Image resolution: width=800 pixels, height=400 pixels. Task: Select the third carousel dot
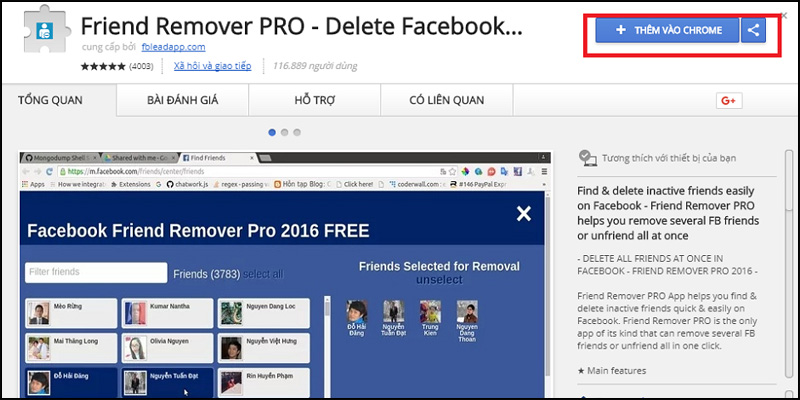tap(296, 132)
